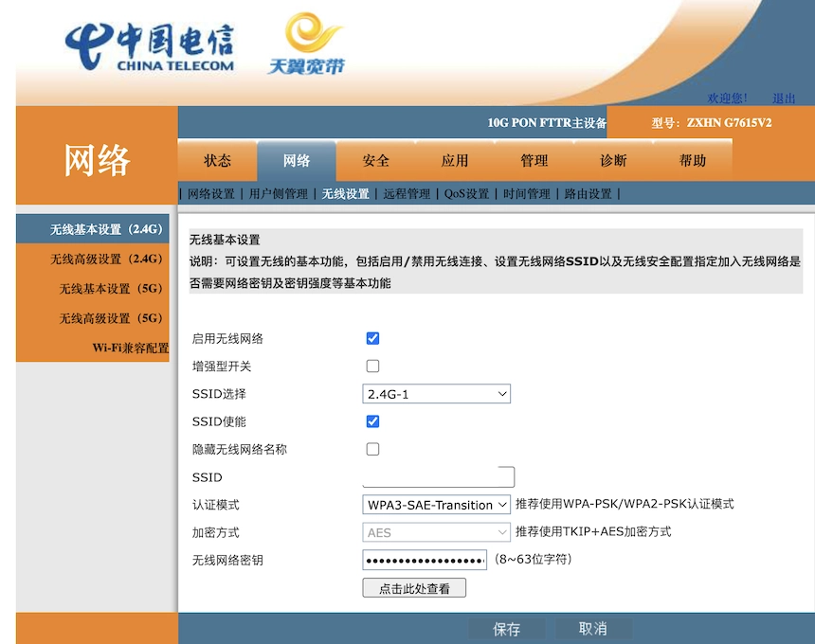
Task: Switch to the 诊断 tab
Action: pyautogui.click(x=612, y=160)
